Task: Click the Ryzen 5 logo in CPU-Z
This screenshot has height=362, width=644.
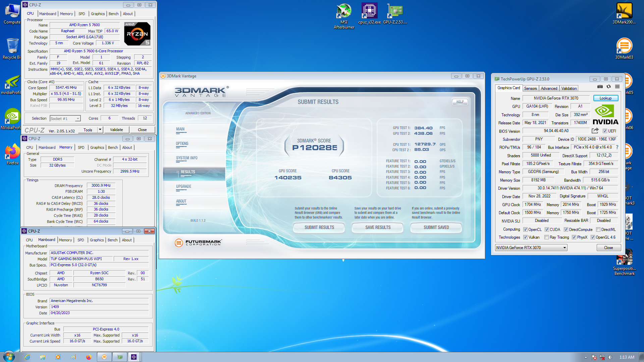Action: coord(137,34)
